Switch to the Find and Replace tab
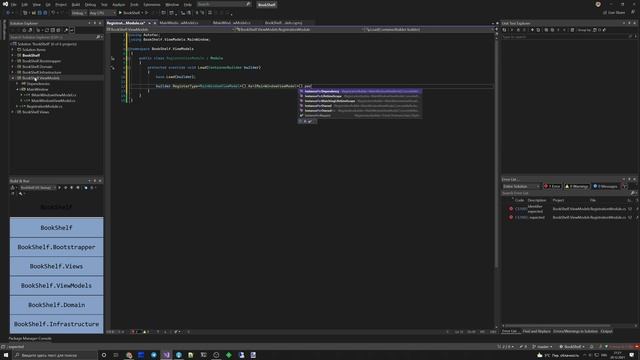 (x=536, y=331)
